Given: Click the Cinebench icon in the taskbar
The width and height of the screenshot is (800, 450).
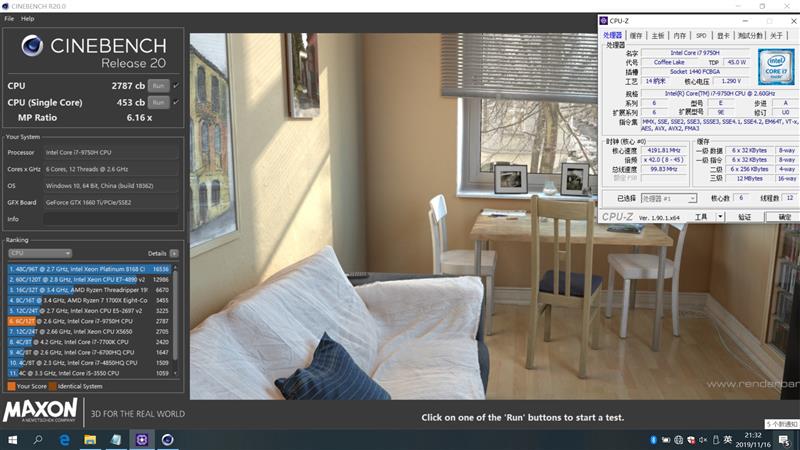Looking at the screenshot, I should (x=167, y=439).
